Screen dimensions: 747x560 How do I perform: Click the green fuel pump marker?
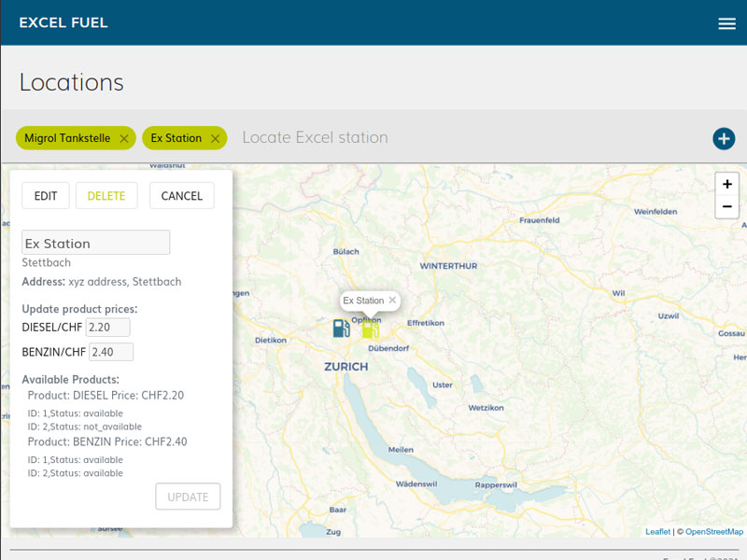[371, 329]
